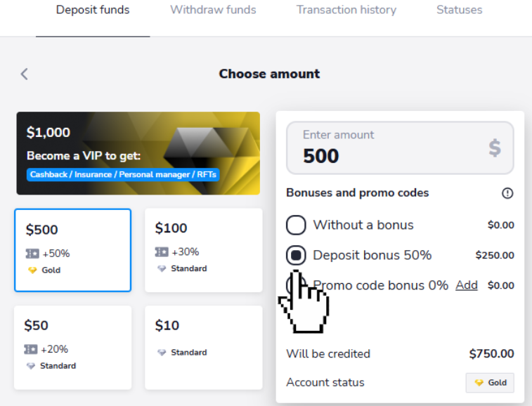Image resolution: width=532 pixels, height=406 pixels.
Task: Choose the $100 deposit amount card
Action: [204, 250]
